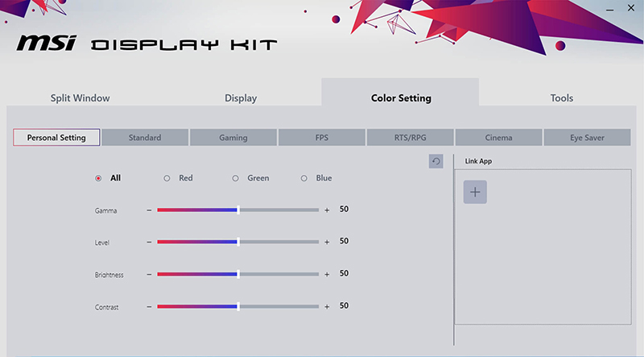Click the Gamma value 50
This screenshot has width=644, height=357.
click(x=344, y=209)
